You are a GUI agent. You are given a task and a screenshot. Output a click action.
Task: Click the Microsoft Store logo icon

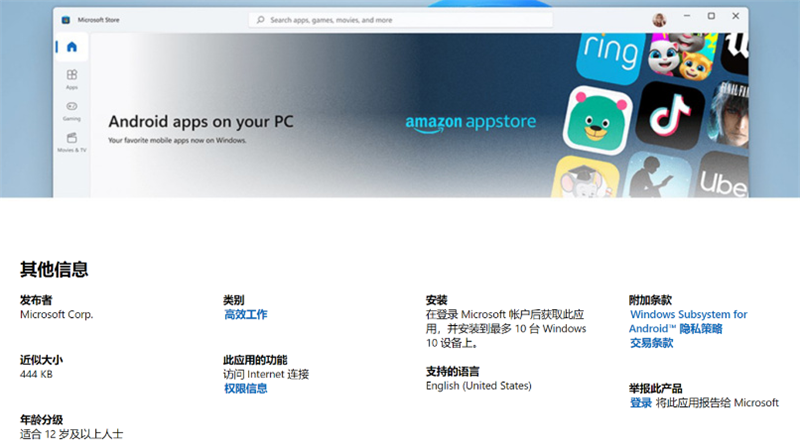pyautogui.click(x=66, y=20)
